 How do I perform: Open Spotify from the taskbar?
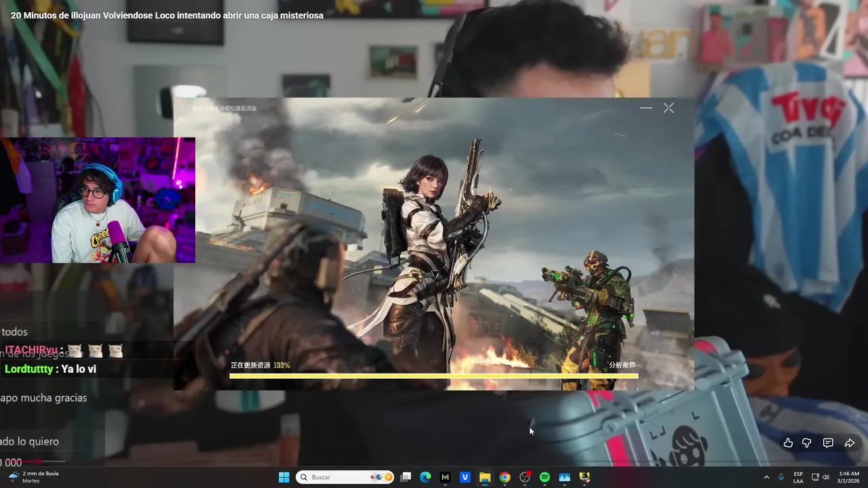click(x=545, y=477)
